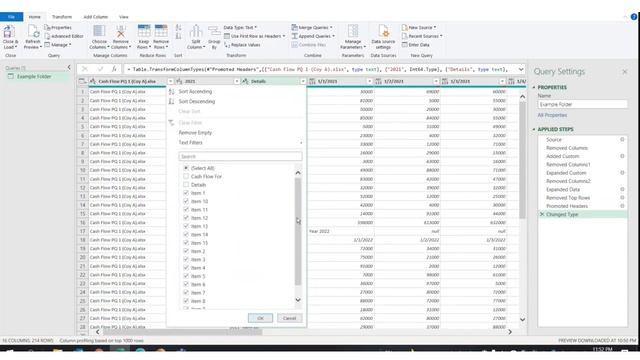Click the sort ascending ribbon icon
The height and width of the screenshot is (360, 640).
(x=178, y=28)
